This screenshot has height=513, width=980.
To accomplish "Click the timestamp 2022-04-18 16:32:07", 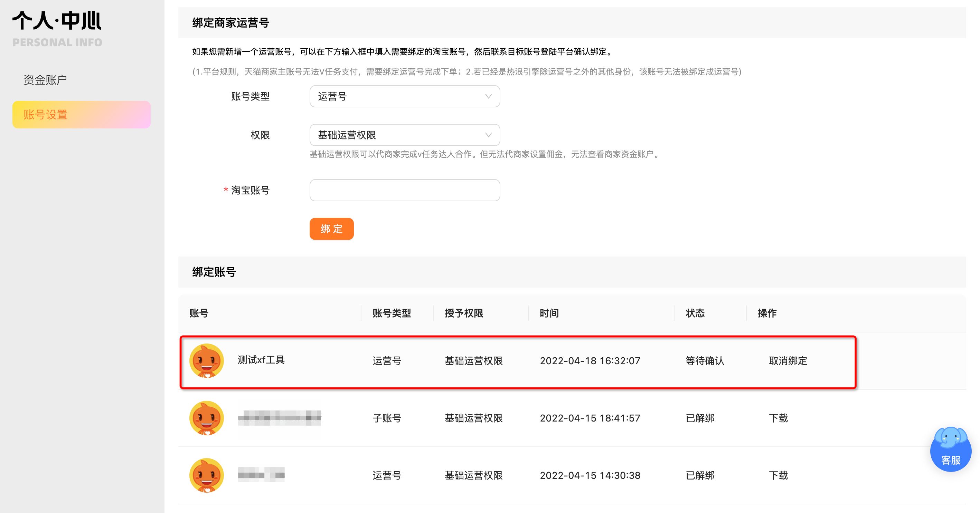I will pos(590,361).
